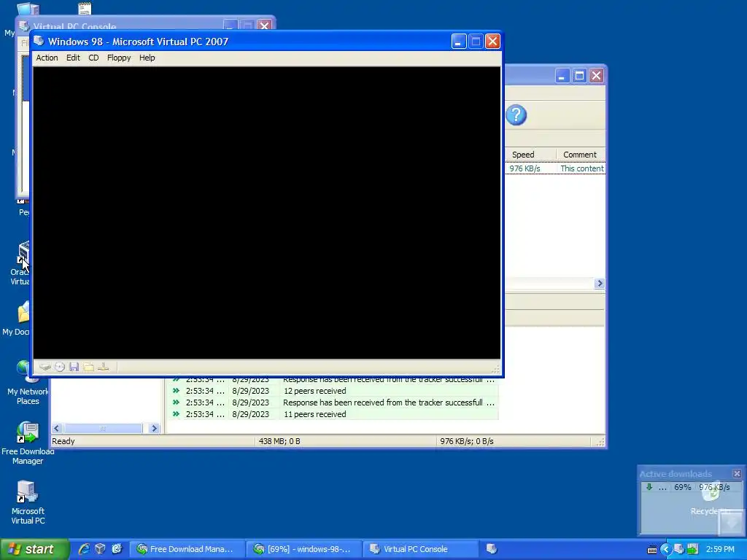Open the CD menu
This screenshot has width=747, height=560.
coord(93,58)
